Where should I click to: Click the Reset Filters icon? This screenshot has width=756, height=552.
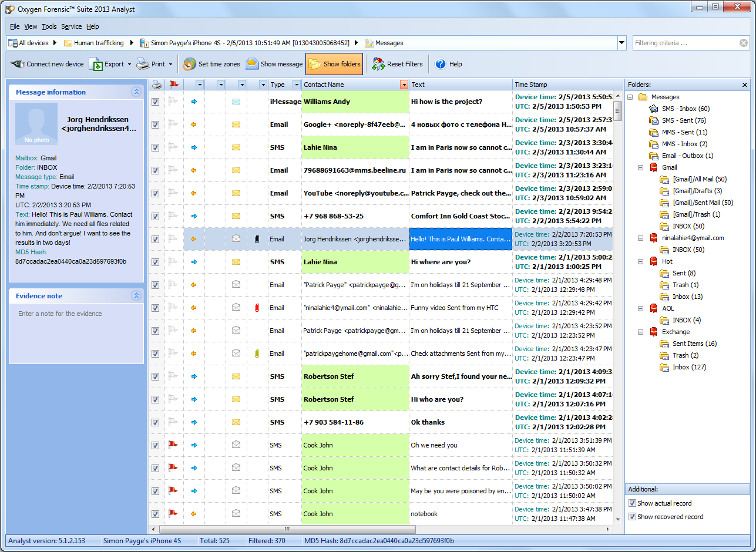click(378, 64)
